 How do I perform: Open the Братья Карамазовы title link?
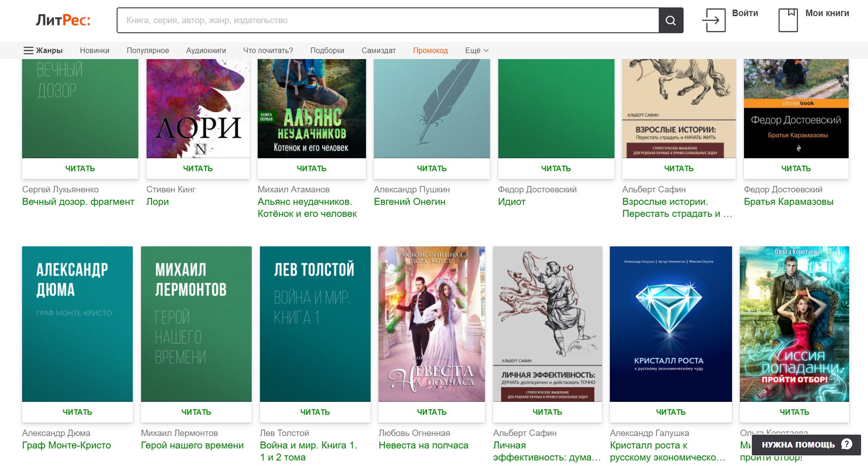click(x=788, y=202)
